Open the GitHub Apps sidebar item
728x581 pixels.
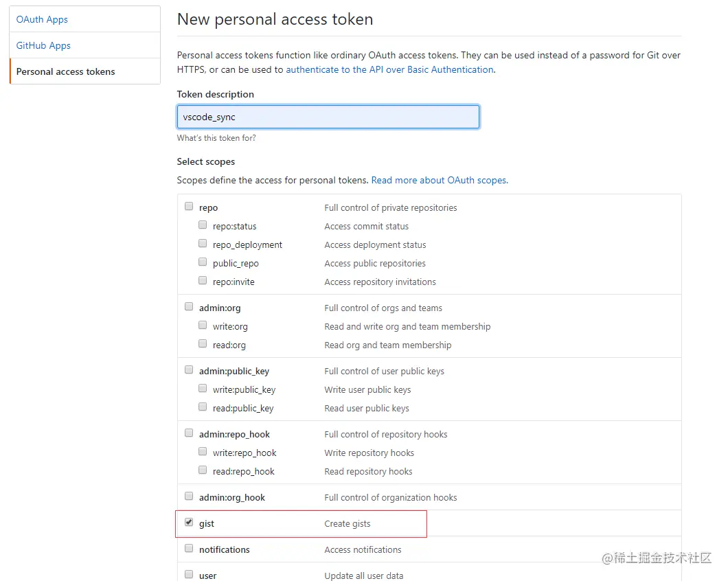point(43,45)
